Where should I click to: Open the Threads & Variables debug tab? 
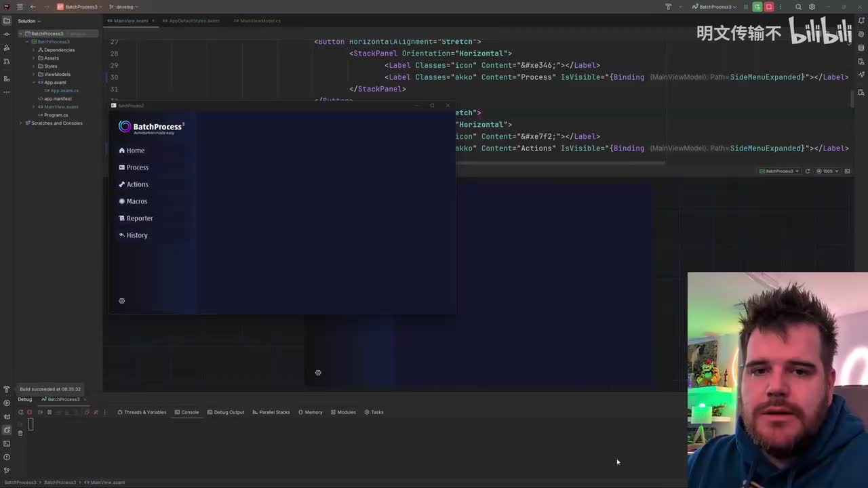tap(142, 412)
